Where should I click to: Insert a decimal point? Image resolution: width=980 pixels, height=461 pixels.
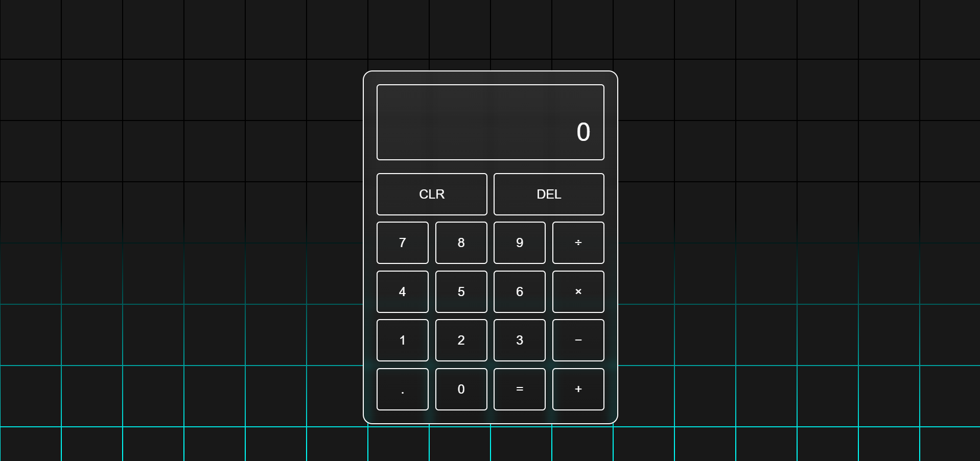403,389
